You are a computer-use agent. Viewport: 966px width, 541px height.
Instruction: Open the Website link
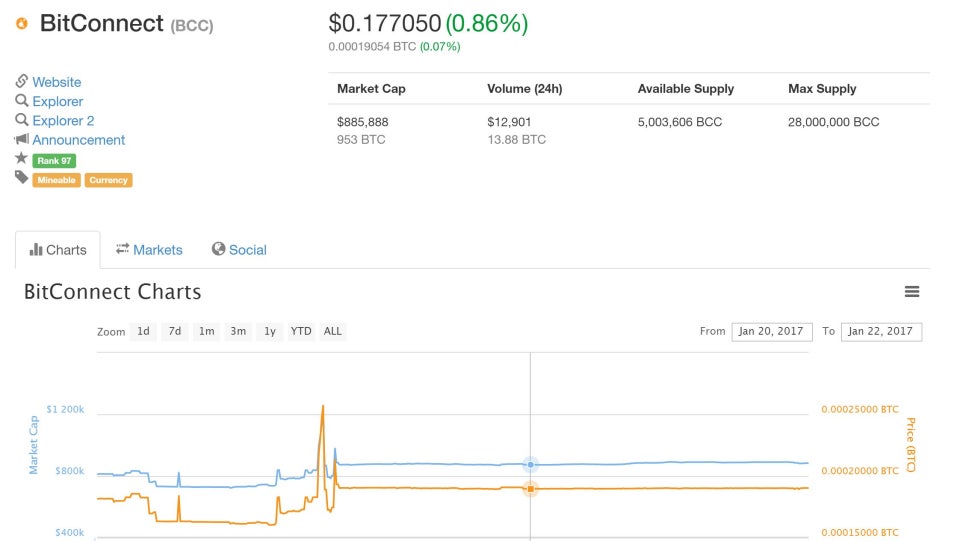(57, 82)
